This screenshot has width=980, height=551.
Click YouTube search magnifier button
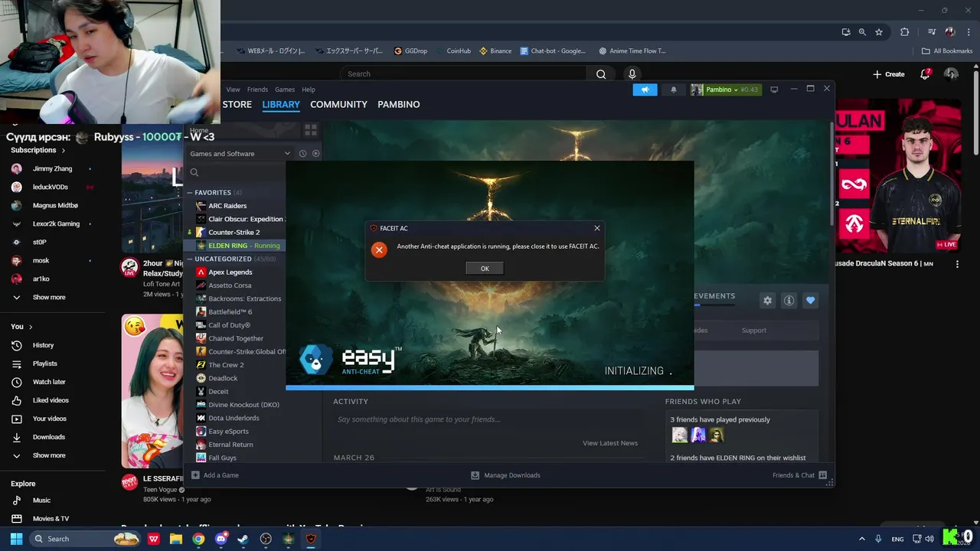(601, 74)
